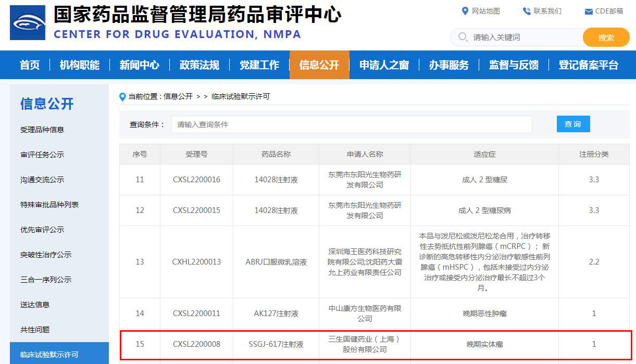Open 突破性治疗公示 in the sidebar
Image resolution: width=636 pixels, height=364 pixels.
[46, 255]
